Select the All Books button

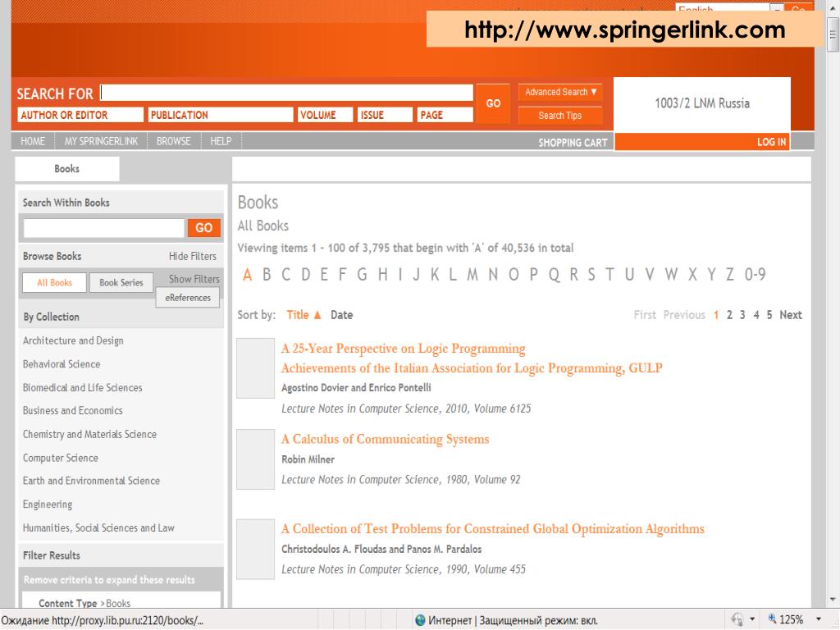[55, 282]
